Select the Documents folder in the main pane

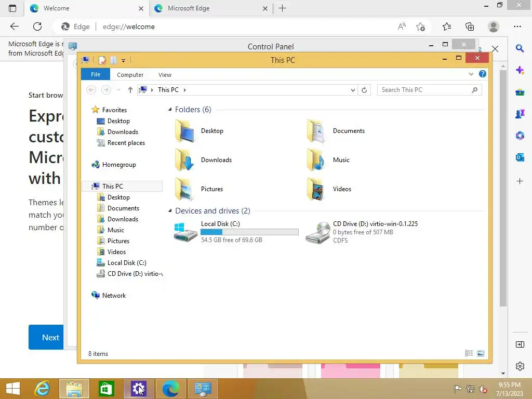click(336, 131)
